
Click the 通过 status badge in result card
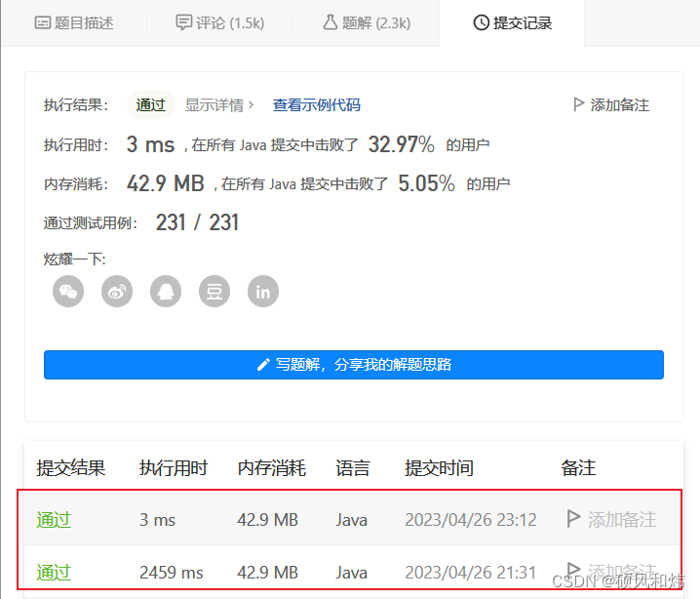150,105
